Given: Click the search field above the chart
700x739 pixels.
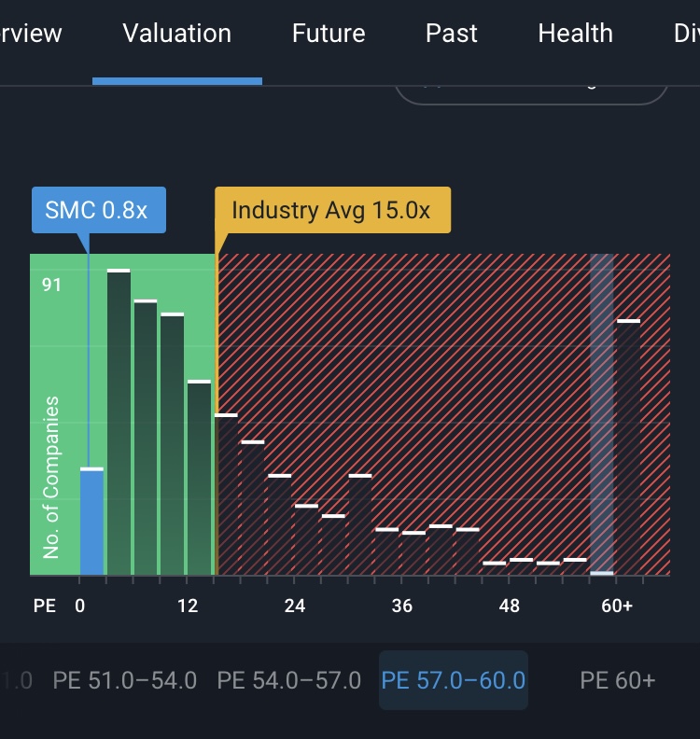Looking at the screenshot, I should [532, 89].
